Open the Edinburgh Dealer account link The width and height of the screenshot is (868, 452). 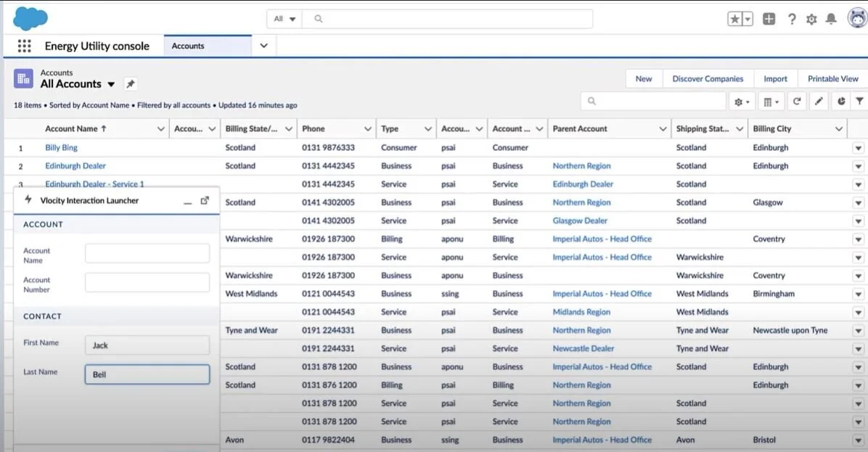click(75, 166)
